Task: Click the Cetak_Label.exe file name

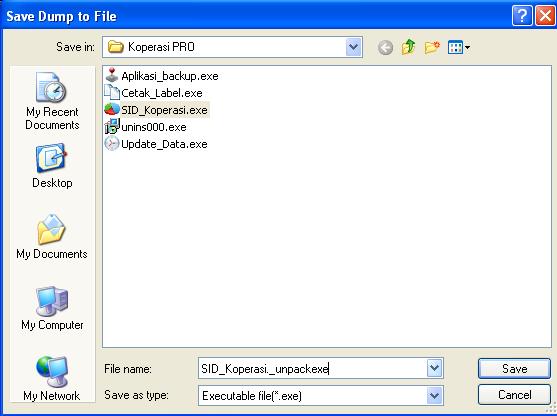Action: click(x=162, y=93)
